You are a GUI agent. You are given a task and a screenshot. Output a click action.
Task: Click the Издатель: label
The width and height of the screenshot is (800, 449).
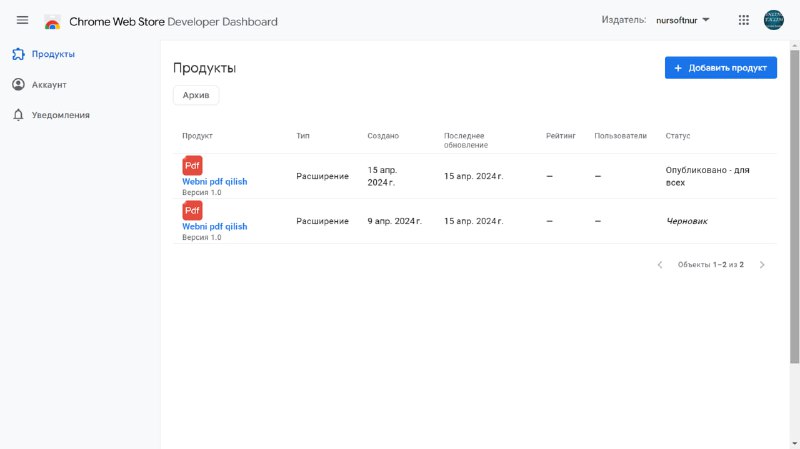pos(623,20)
